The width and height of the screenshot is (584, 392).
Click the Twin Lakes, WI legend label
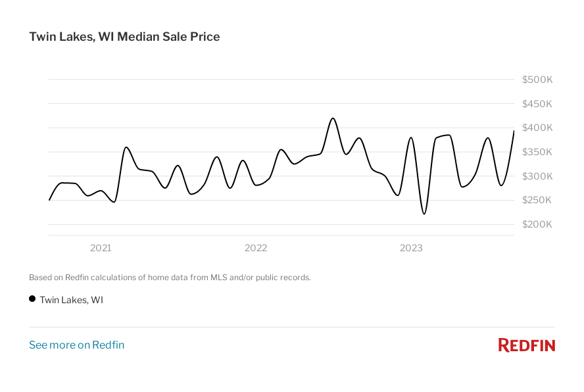click(x=71, y=300)
